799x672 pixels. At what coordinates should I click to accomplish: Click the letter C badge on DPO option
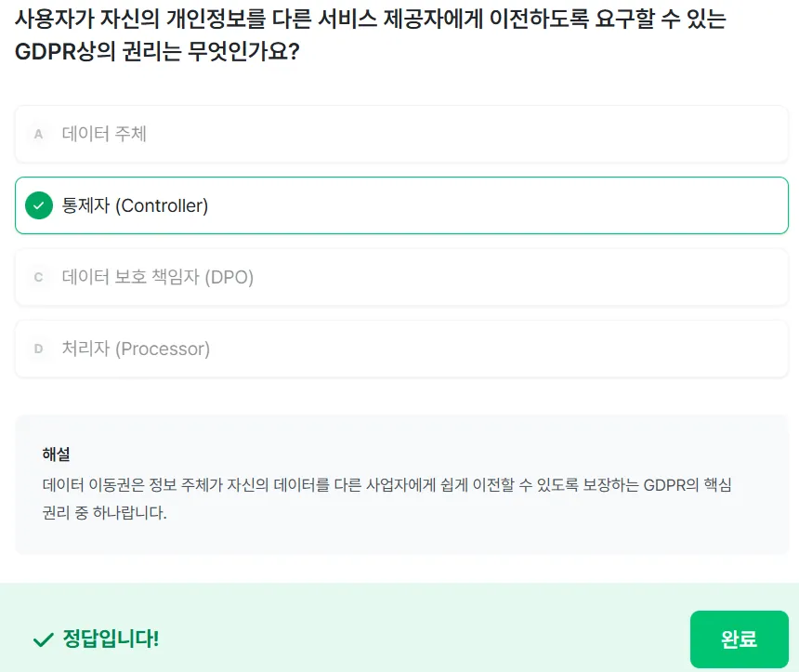click(x=38, y=277)
